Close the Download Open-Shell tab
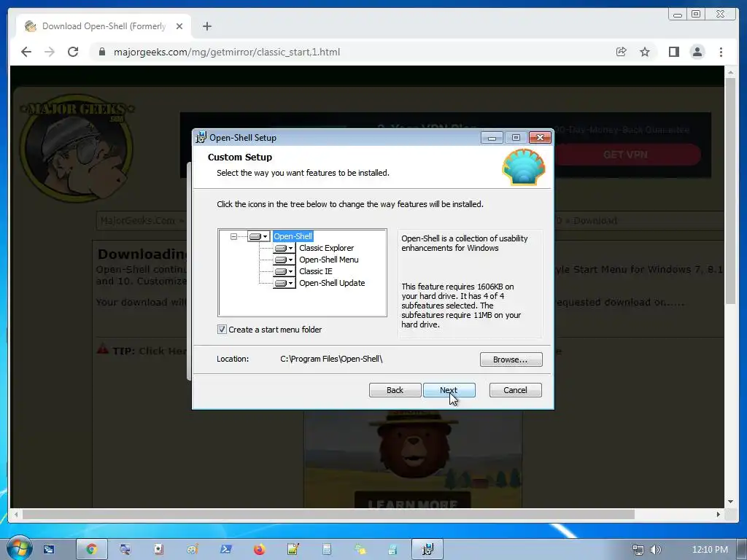Image resolution: width=747 pixels, height=560 pixels. click(179, 26)
